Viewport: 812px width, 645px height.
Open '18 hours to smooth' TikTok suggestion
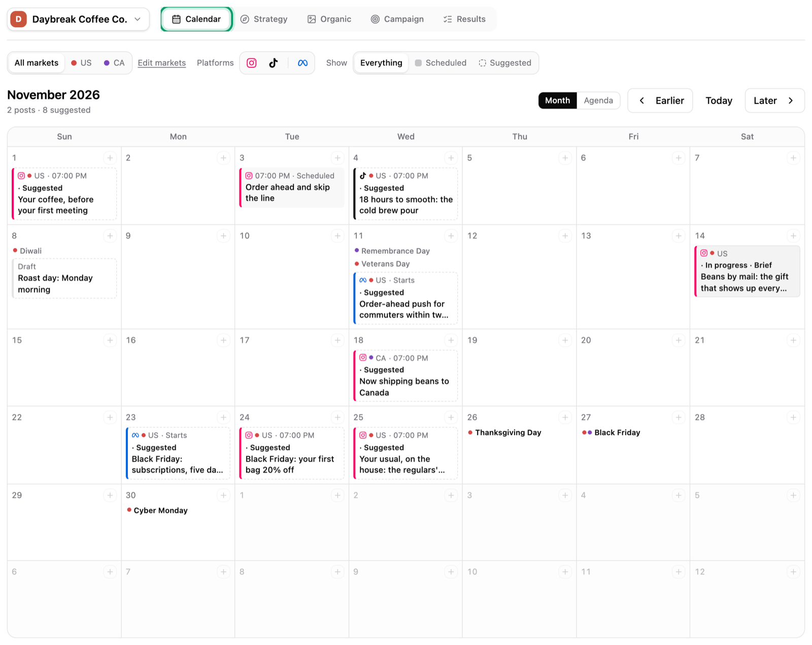click(405, 194)
